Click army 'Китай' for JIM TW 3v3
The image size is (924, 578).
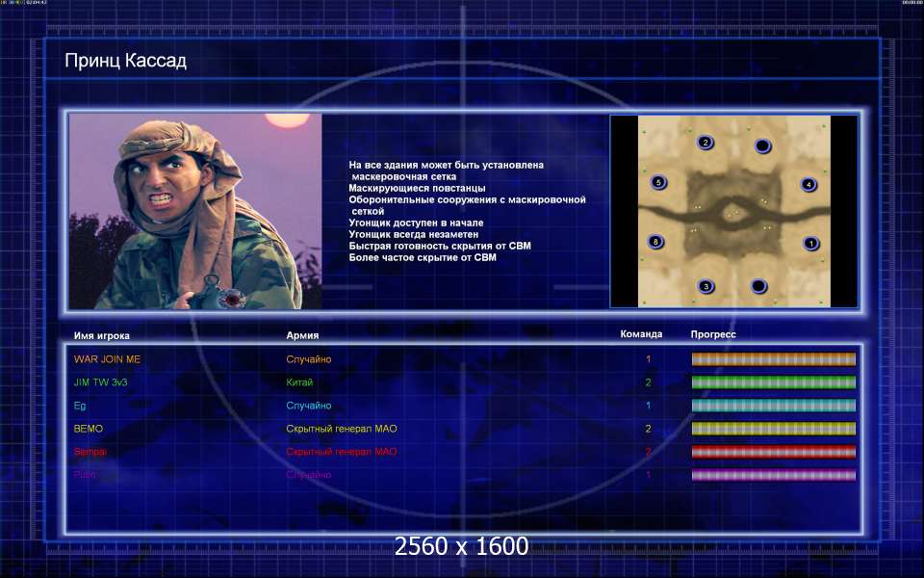[299, 382]
